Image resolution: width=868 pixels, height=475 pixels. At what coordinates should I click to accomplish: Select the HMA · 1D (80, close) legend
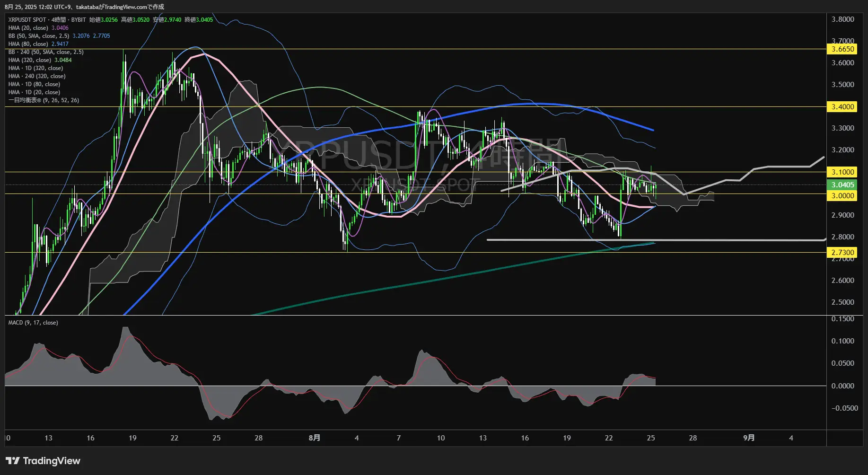tap(34, 84)
